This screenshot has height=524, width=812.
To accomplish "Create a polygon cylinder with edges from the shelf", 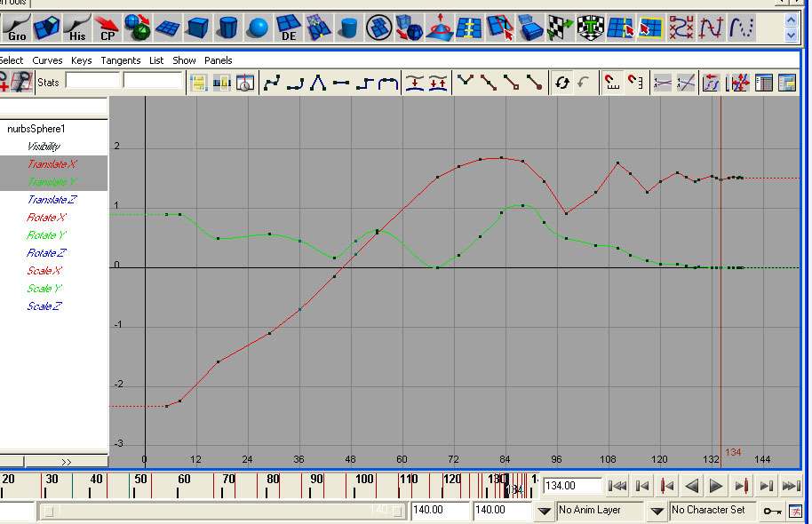I will [227, 28].
